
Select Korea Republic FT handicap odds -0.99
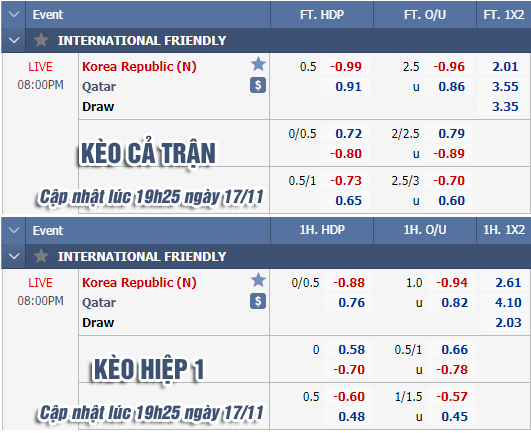pyautogui.click(x=346, y=66)
